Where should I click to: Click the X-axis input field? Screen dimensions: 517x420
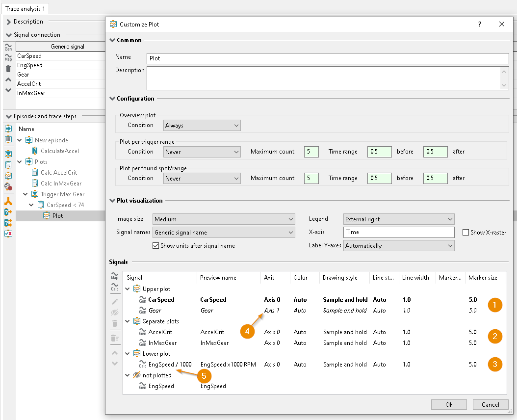coord(399,232)
